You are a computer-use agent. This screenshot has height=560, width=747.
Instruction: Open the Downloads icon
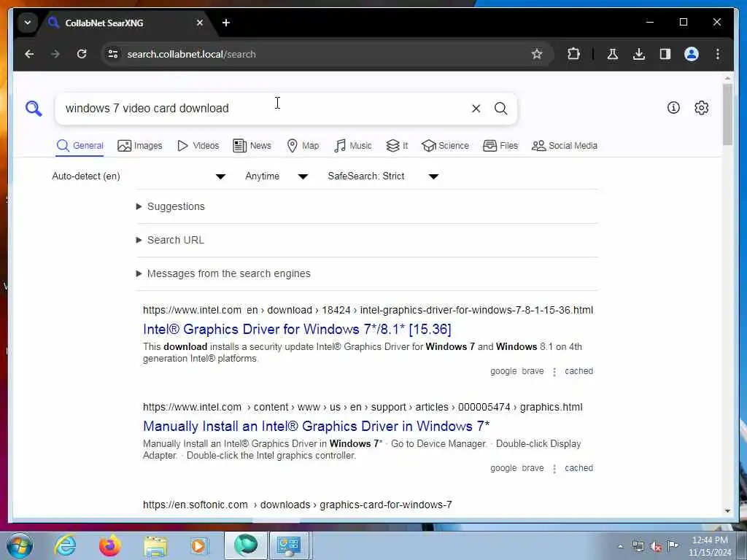[639, 54]
